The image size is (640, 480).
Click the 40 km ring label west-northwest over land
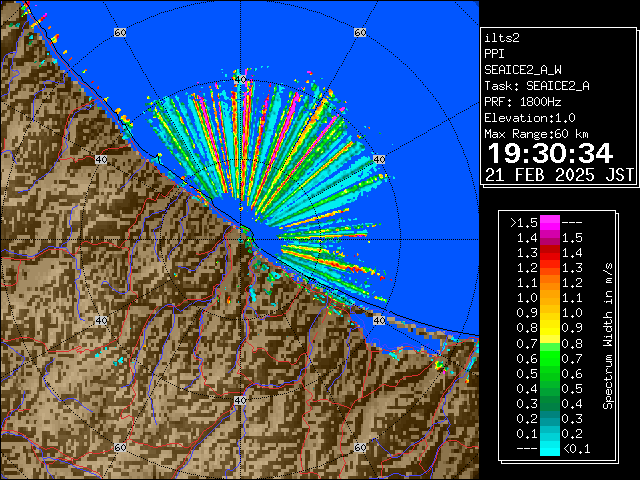tap(101, 160)
